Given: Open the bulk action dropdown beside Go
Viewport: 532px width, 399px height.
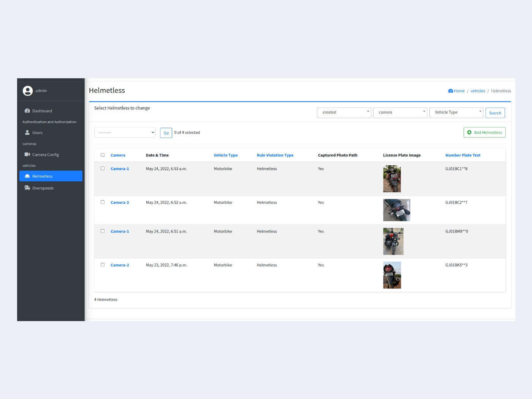Looking at the screenshot, I should [125, 132].
